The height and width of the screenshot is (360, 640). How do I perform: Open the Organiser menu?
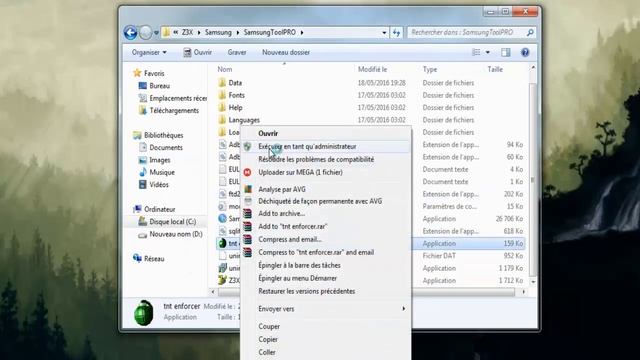coord(149,52)
